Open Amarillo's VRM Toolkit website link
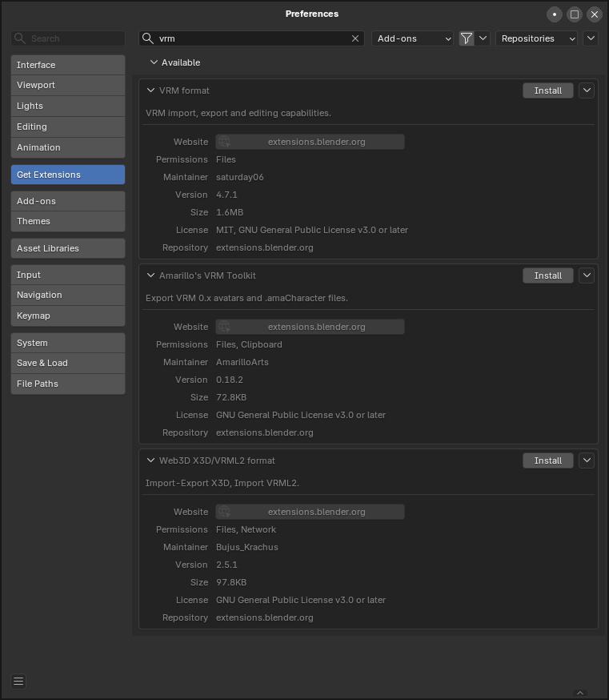 pyautogui.click(x=310, y=327)
